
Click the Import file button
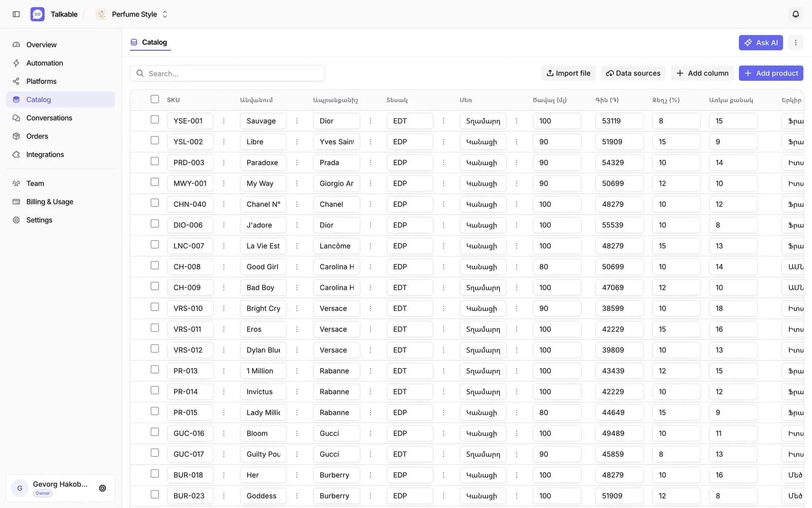(x=568, y=73)
